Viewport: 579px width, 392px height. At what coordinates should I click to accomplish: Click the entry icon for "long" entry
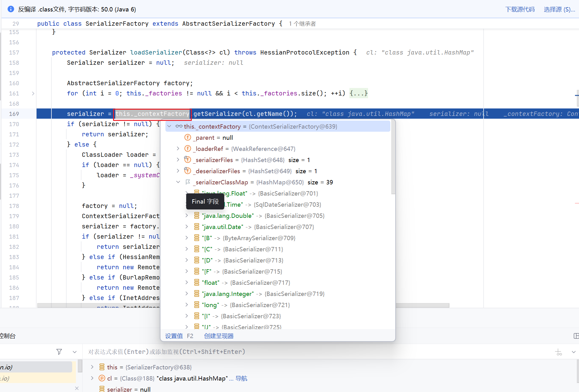click(x=197, y=305)
